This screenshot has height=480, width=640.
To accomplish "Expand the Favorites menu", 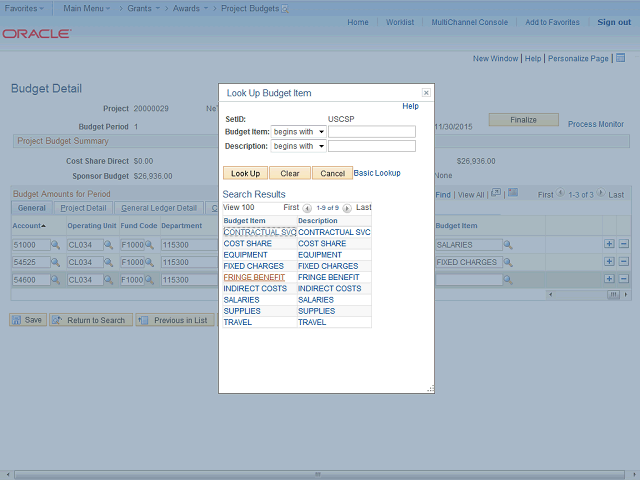I will (24, 8).
